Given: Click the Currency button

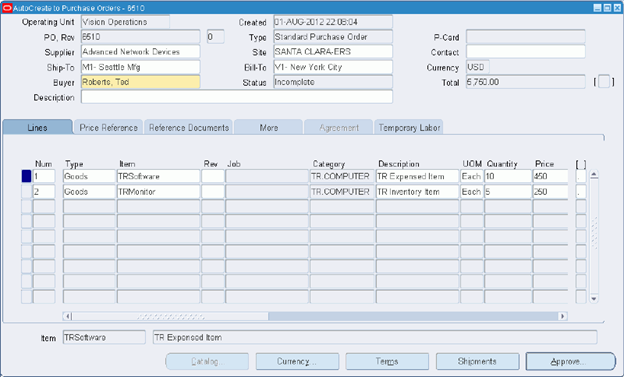Looking at the screenshot, I should click(297, 361).
